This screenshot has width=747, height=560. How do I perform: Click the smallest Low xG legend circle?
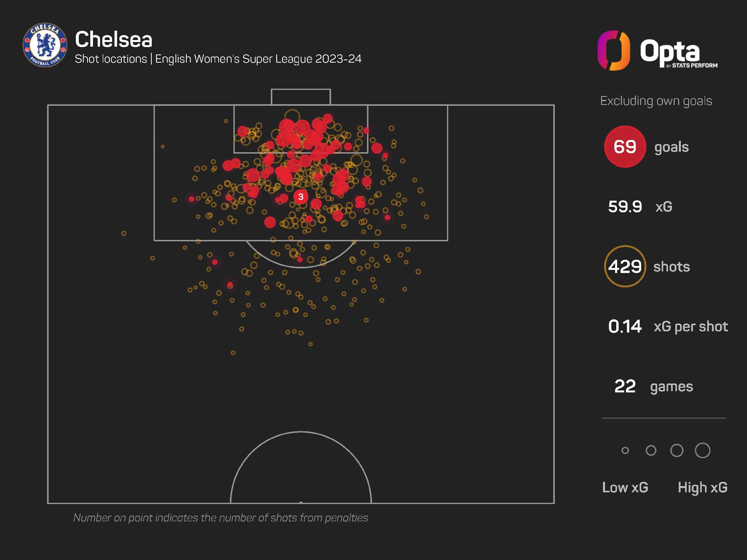click(x=625, y=450)
